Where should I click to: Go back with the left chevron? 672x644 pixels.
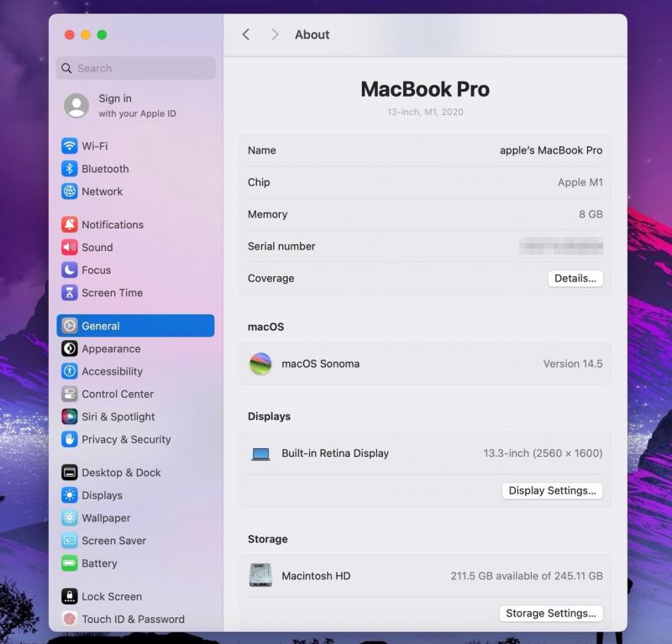[x=246, y=34]
